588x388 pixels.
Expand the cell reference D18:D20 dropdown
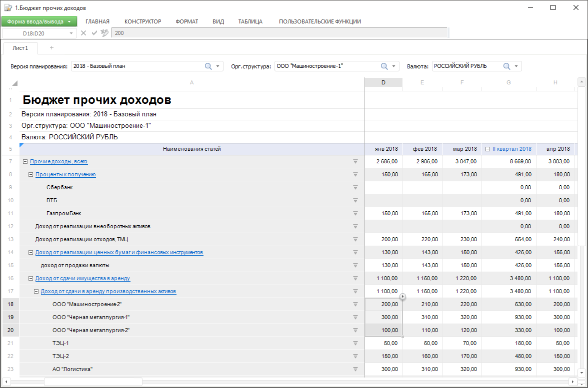[70, 33]
